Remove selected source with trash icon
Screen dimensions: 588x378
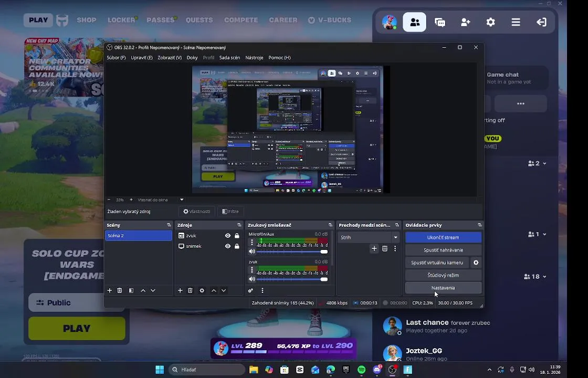coord(190,291)
